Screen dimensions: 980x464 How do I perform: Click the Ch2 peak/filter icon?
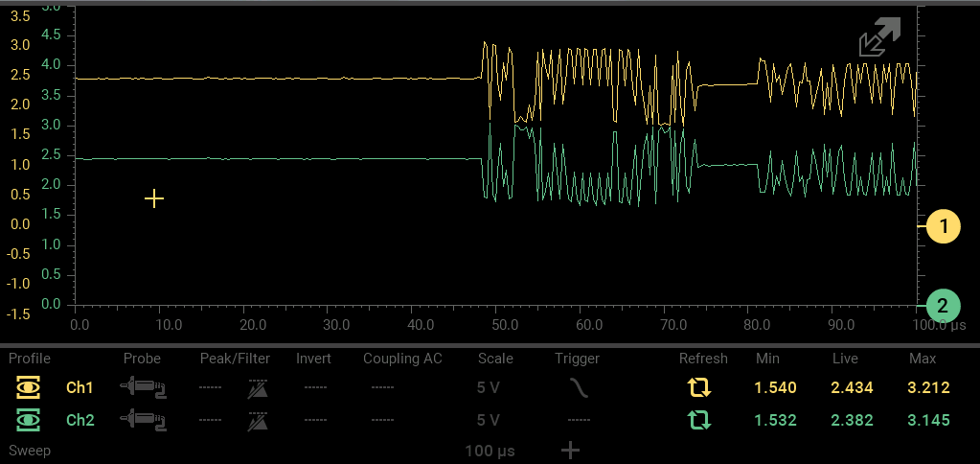coord(258,420)
